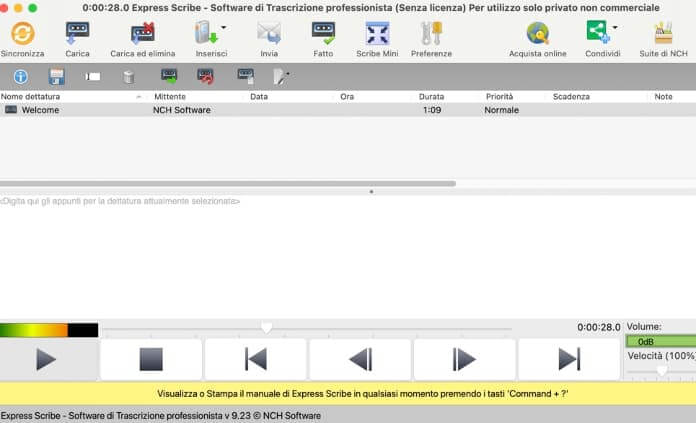Mark dictation as Fatto
This screenshot has width=696, height=423.
[323, 33]
